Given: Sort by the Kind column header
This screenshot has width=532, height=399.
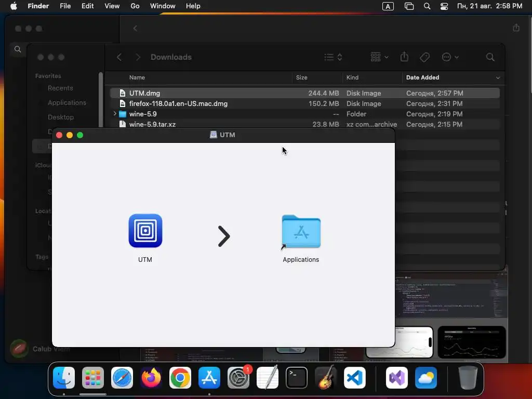Looking at the screenshot, I should [352, 78].
